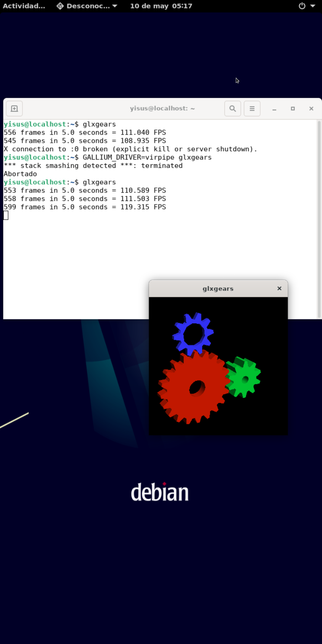The height and width of the screenshot is (644, 322).
Task: Open the terminal hamburger menu
Action: (x=252, y=109)
